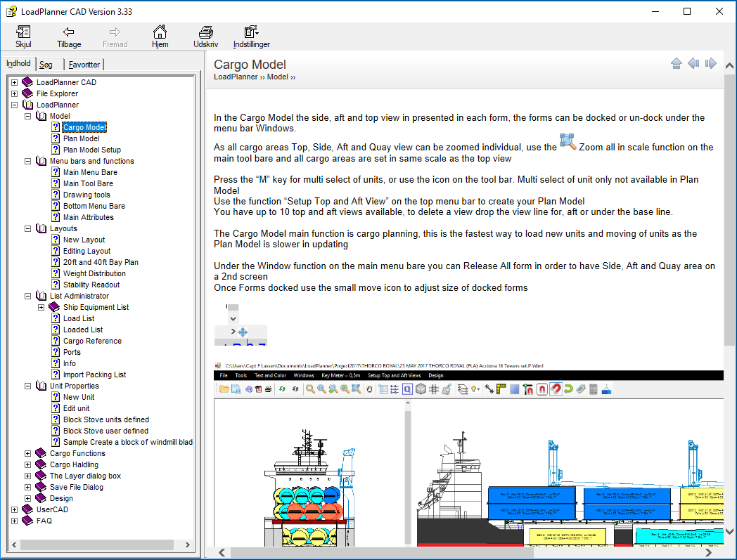Expand the File Explorer tree node

pos(15,93)
